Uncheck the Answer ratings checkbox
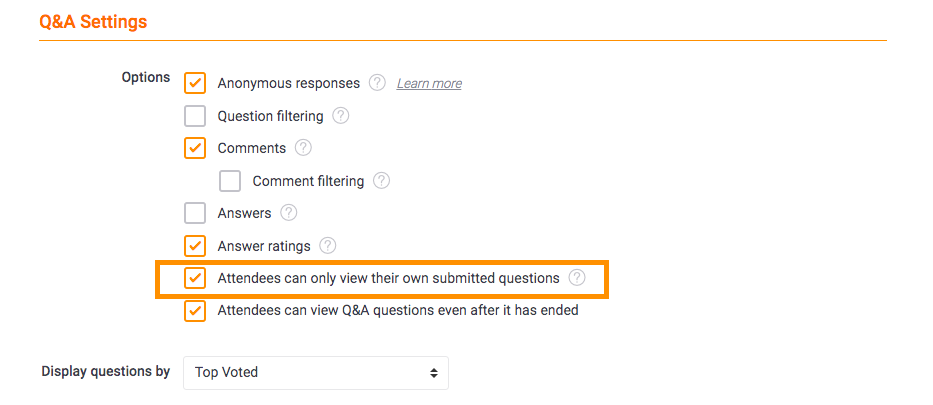The height and width of the screenshot is (405, 933). coord(195,246)
